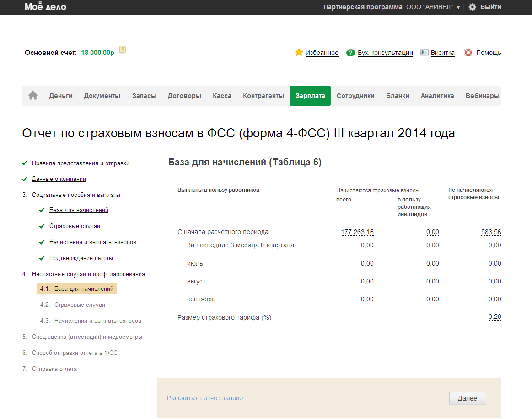Click Выйти to log out
The height and width of the screenshot is (419, 532).
(490, 7)
